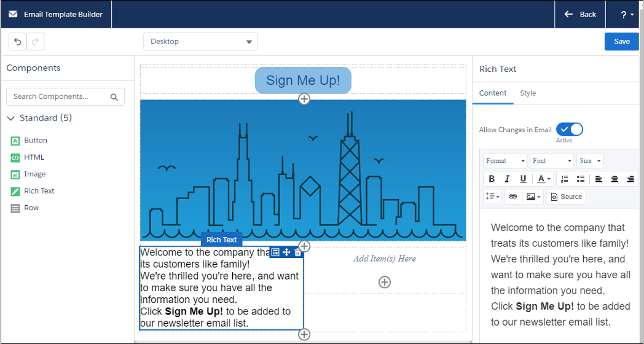Open the Desktop view dropdown
Screen dimensions: 644x344
[200, 41]
